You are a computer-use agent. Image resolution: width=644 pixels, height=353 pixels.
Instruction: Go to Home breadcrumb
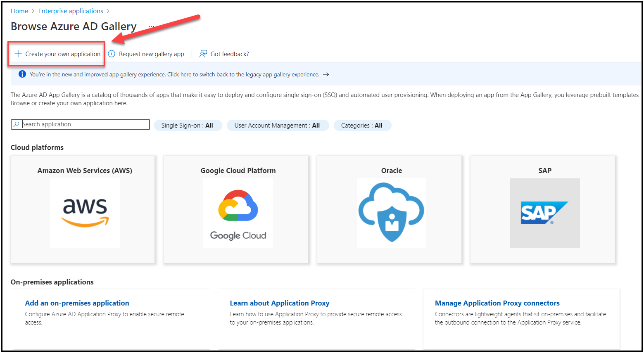(x=19, y=11)
